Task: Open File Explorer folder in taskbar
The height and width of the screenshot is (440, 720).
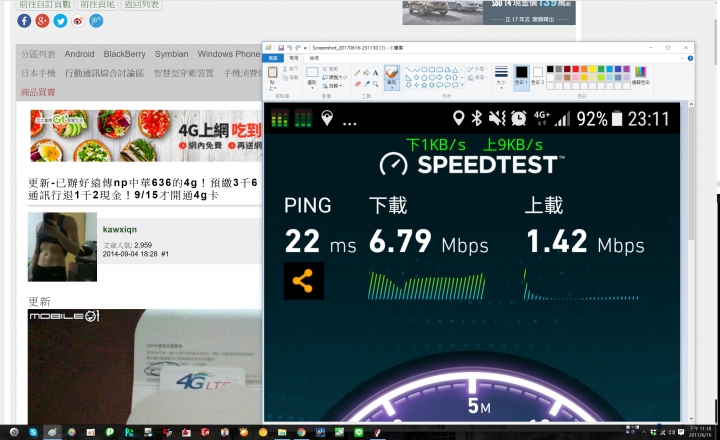Action: 282,432
